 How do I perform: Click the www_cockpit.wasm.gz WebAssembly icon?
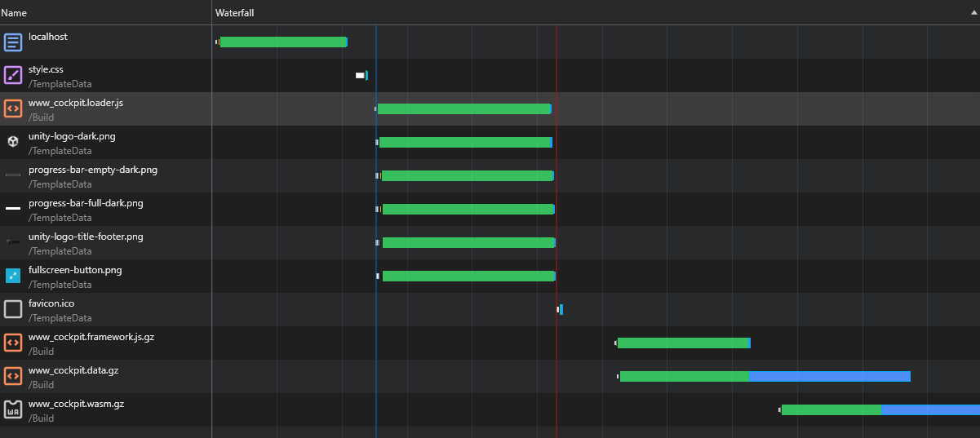[13, 409]
